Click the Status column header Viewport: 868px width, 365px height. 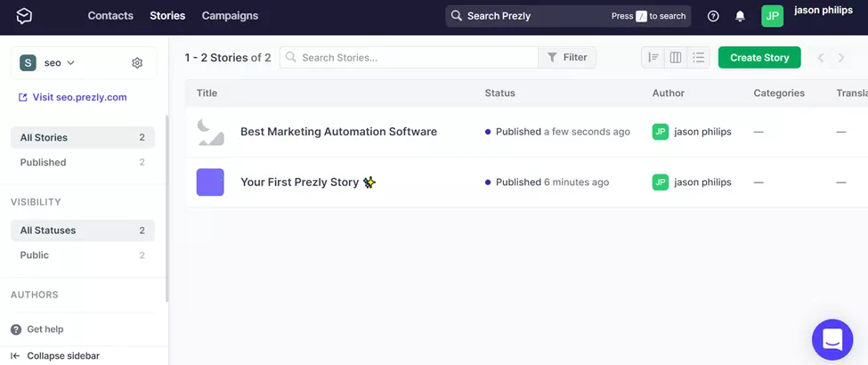499,93
